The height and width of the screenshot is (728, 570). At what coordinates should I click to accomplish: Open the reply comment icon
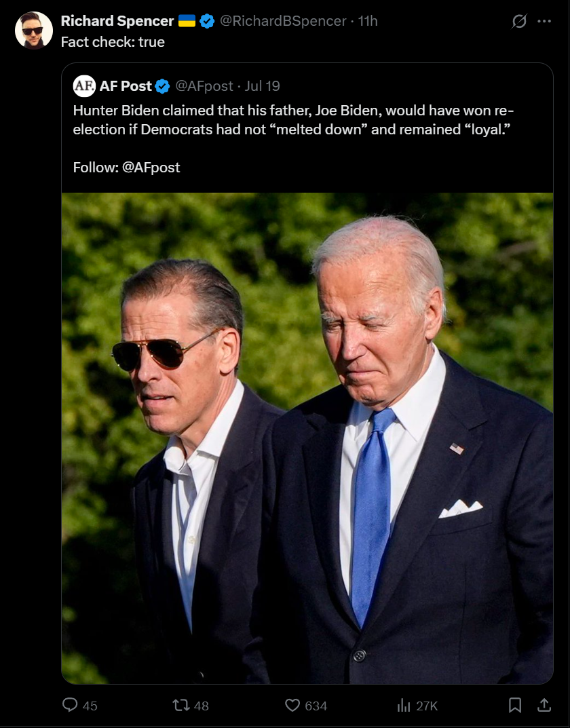coord(70,705)
